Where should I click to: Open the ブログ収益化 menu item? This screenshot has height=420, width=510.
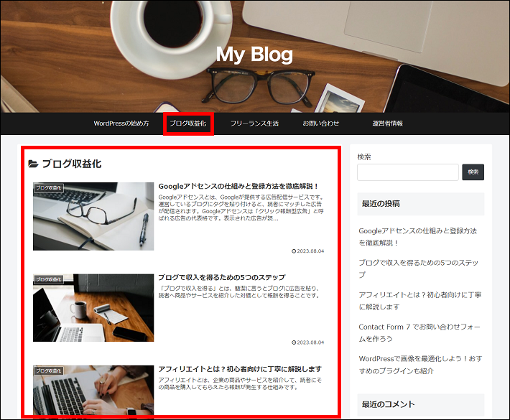click(188, 123)
